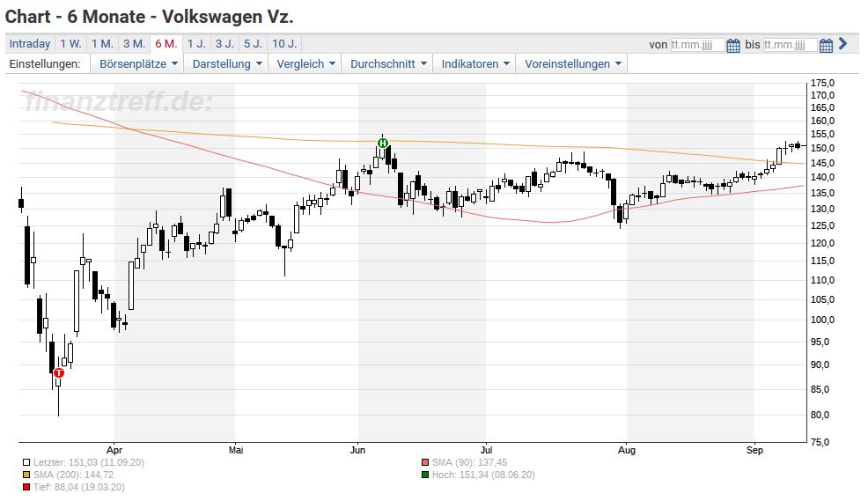This screenshot has height=501, width=868.
Task: Focus the 'von' start date field
Action: [x=697, y=45]
